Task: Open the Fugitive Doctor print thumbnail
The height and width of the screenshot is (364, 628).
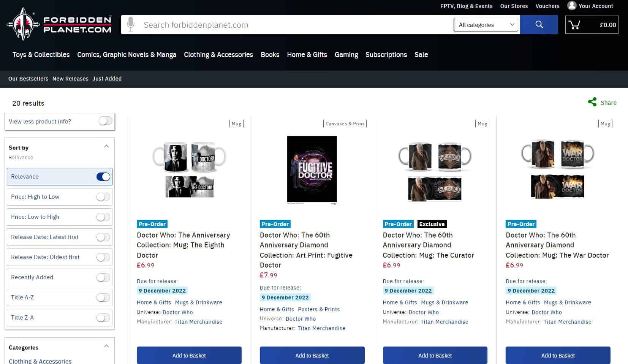Action: pos(312,170)
